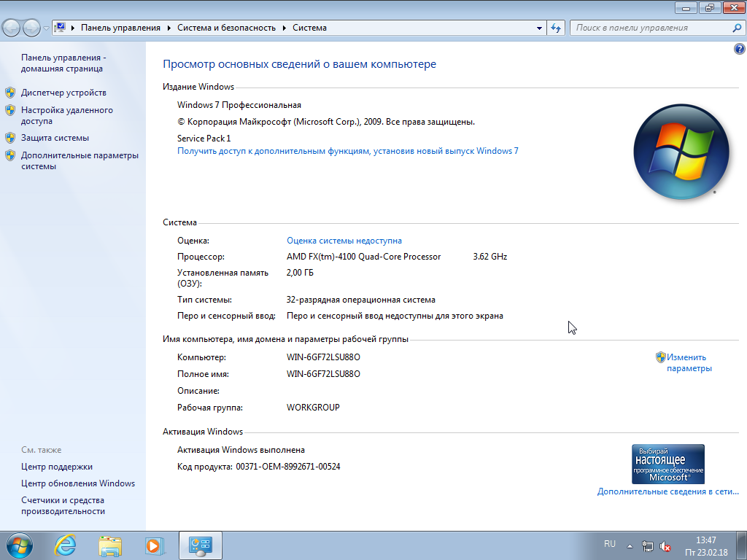Screen dimensions: 747x560
Task: Click Изменить параметры link
Action: tap(689, 362)
